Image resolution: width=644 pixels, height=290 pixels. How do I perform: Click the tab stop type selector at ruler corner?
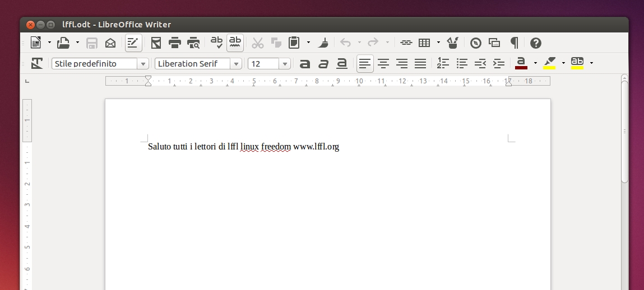tap(27, 81)
